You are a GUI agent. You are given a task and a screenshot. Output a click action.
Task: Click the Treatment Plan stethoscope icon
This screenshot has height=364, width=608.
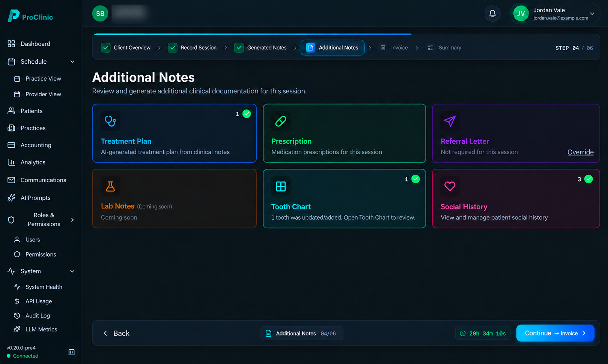click(x=110, y=121)
